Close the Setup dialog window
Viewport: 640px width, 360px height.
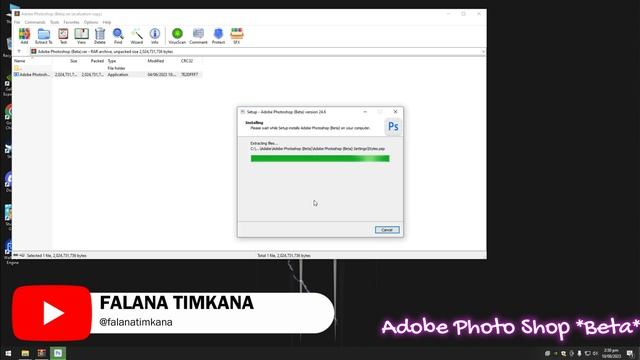click(x=395, y=111)
